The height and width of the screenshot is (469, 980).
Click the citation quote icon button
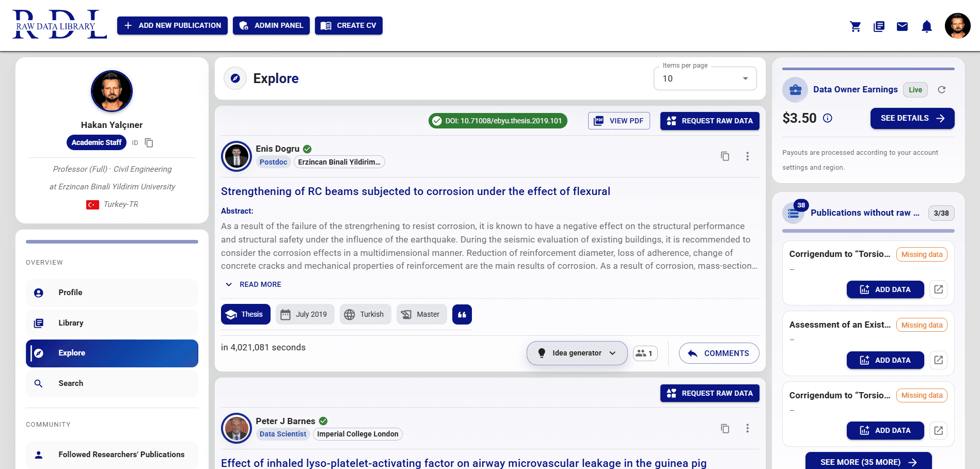click(x=462, y=314)
